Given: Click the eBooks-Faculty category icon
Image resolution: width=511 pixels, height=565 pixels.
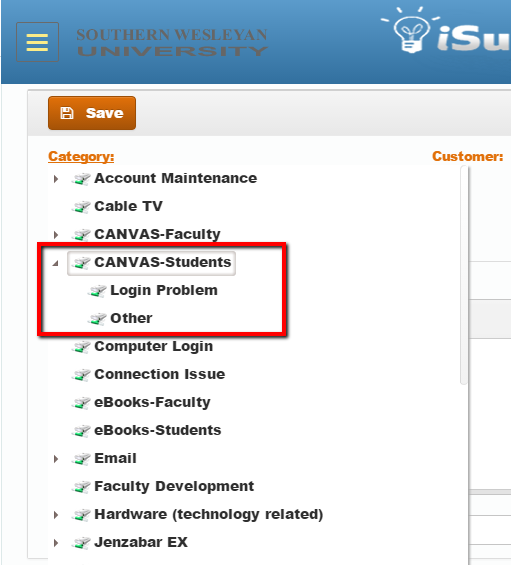Looking at the screenshot, I should [81, 403].
